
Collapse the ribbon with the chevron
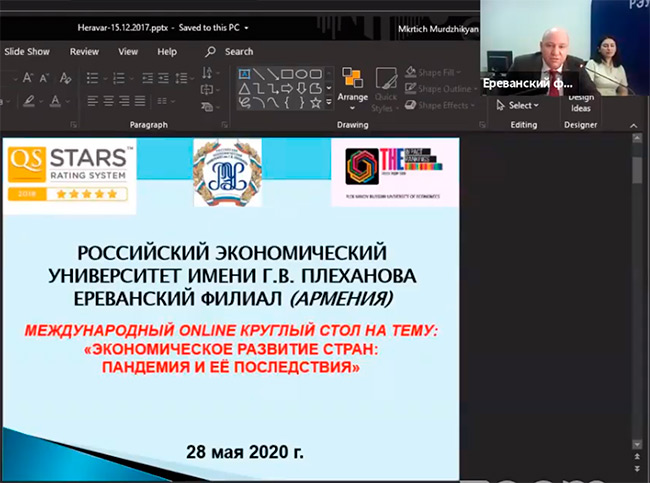coord(633,125)
